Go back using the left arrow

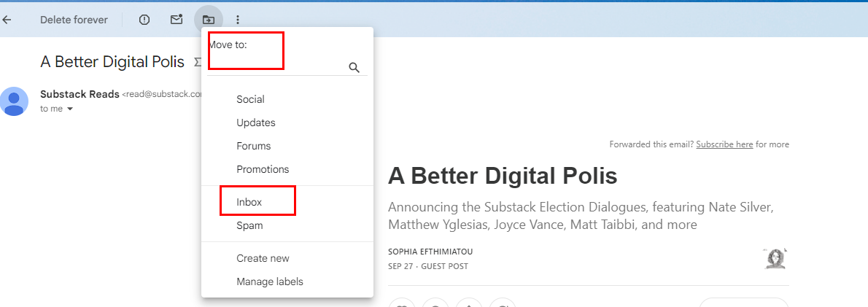click(7, 20)
